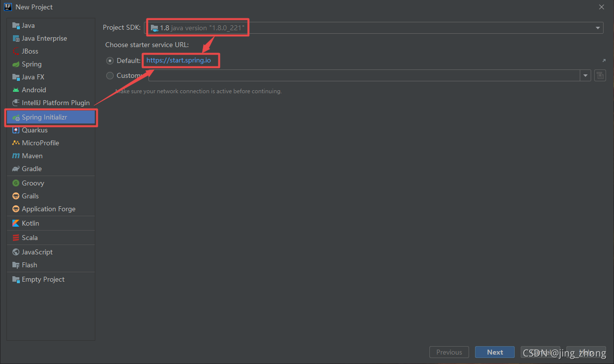
Task: Open the https://start.spring.io link
Action: [179, 61]
